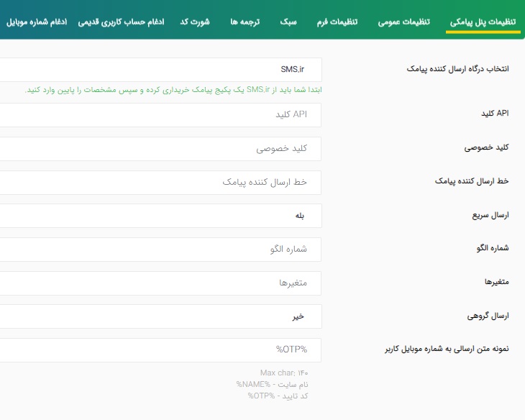Select the کلید خصوصی field label
This screenshot has height=420, width=525.
point(486,147)
